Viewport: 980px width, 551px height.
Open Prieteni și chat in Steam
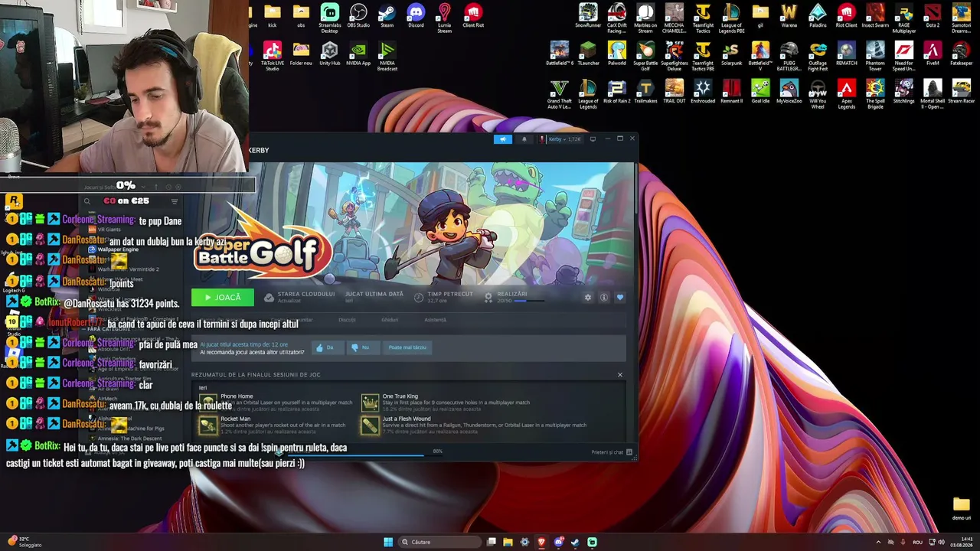(x=612, y=452)
